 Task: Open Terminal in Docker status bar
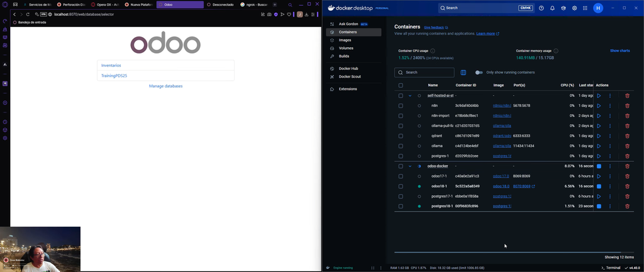611,268
